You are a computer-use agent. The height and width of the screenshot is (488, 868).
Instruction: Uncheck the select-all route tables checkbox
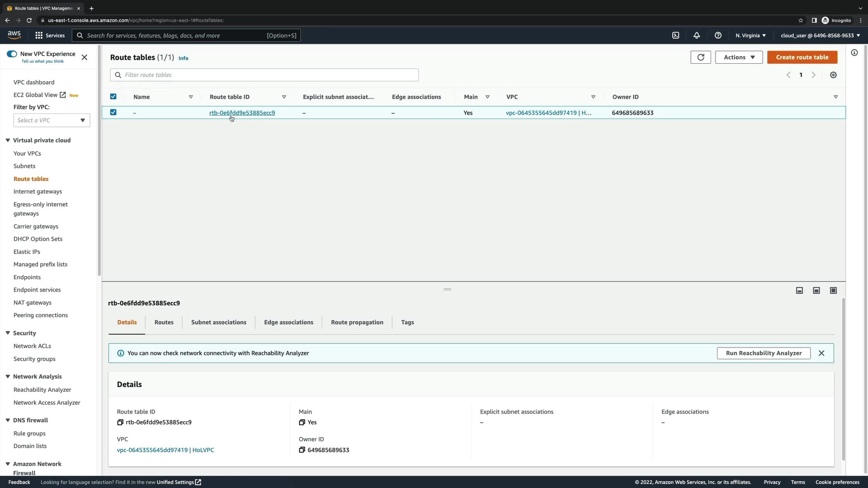[x=113, y=97]
